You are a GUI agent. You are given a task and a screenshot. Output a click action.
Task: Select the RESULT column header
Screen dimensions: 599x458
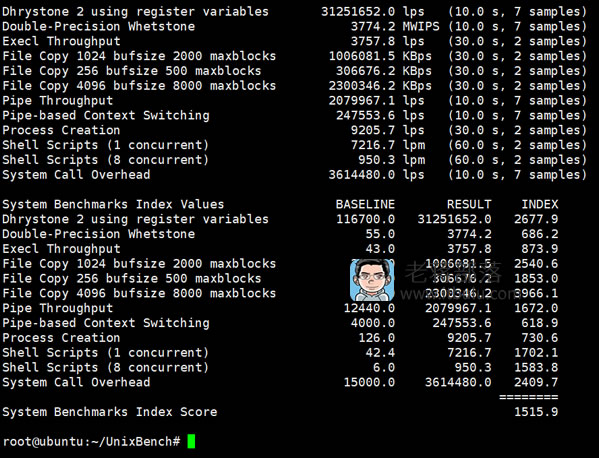[x=469, y=204]
